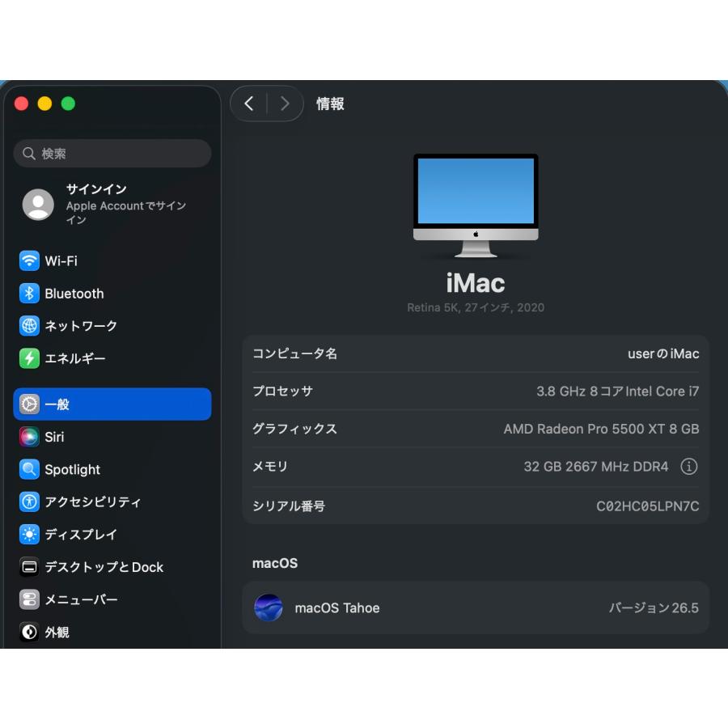728x728 pixels.
Task: Click graphics value AMD Radeon Pro 5500 XT
Action: click(x=601, y=429)
